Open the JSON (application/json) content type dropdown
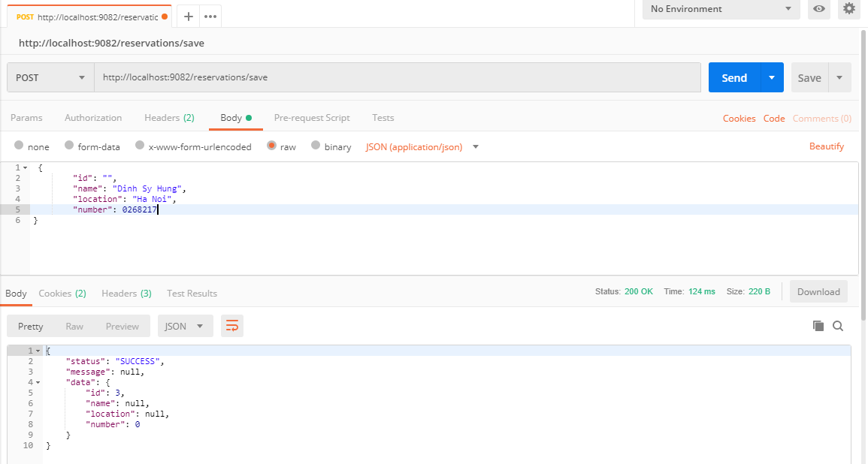Screen dimensions: 868x464 (422, 147)
